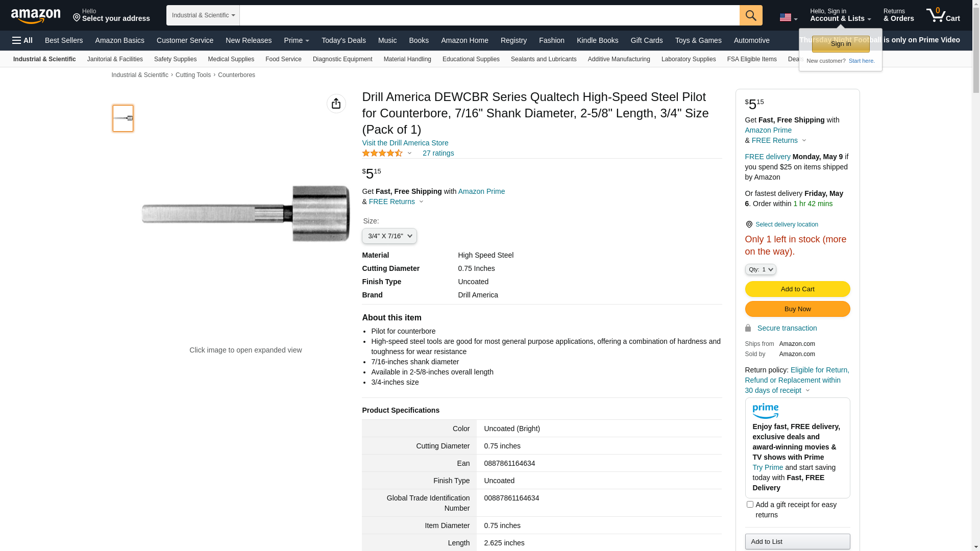Click the Amazon logo
Screen dimensions: 980x551
coord(36,16)
